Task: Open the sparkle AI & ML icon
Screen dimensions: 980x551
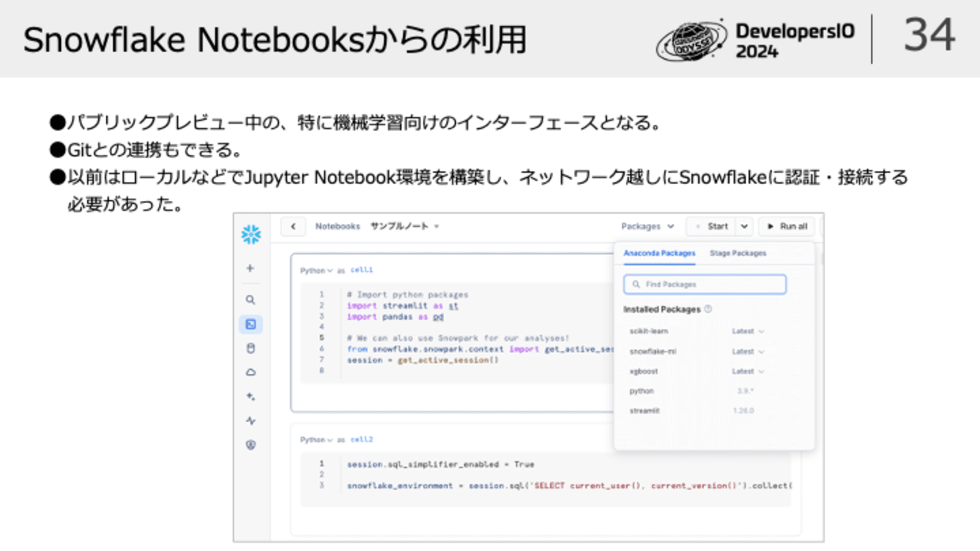Action: [x=251, y=396]
